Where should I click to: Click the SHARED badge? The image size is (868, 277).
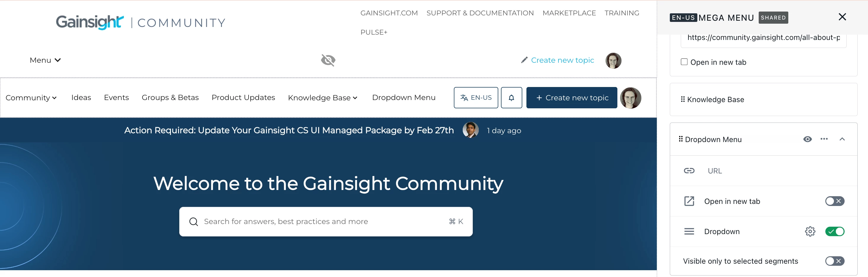773,17
